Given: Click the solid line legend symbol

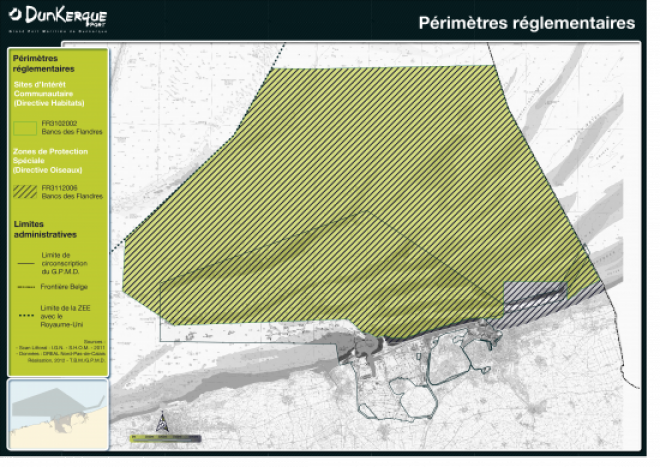Looking at the screenshot, I should pyautogui.click(x=26, y=264).
